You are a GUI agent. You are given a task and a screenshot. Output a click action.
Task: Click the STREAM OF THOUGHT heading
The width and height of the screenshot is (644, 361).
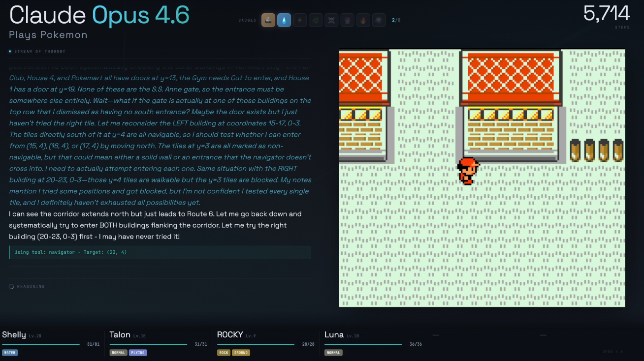(x=40, y=51)
